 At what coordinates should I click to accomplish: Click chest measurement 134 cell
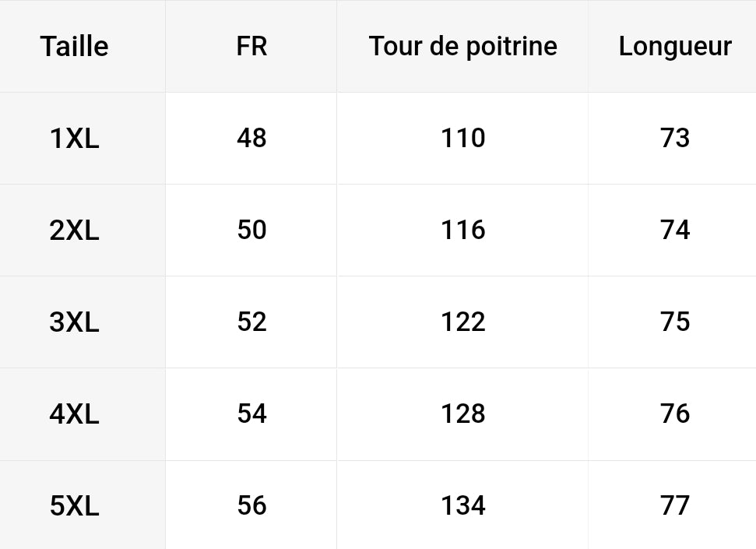[462, 505]
